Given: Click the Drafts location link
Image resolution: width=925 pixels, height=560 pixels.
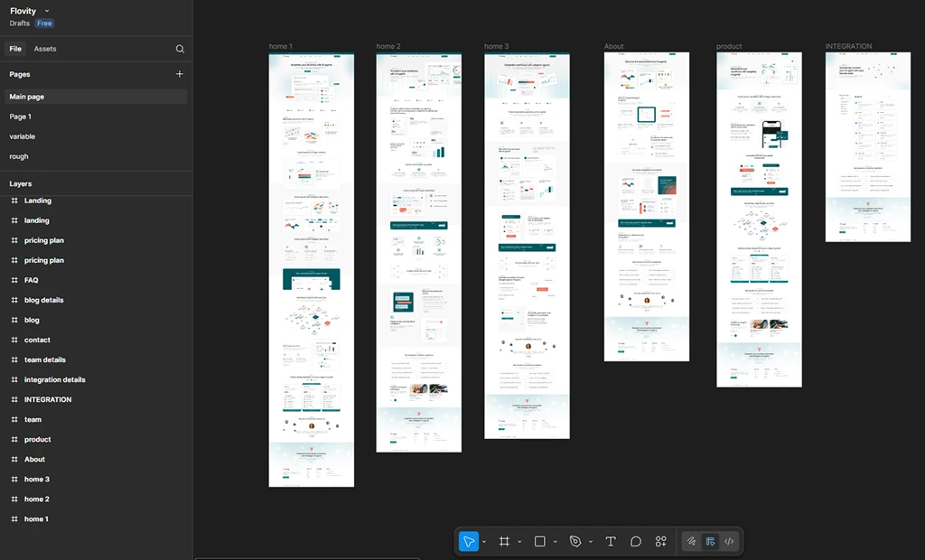Looking at the screenshot, I should (x=20, y=23).
